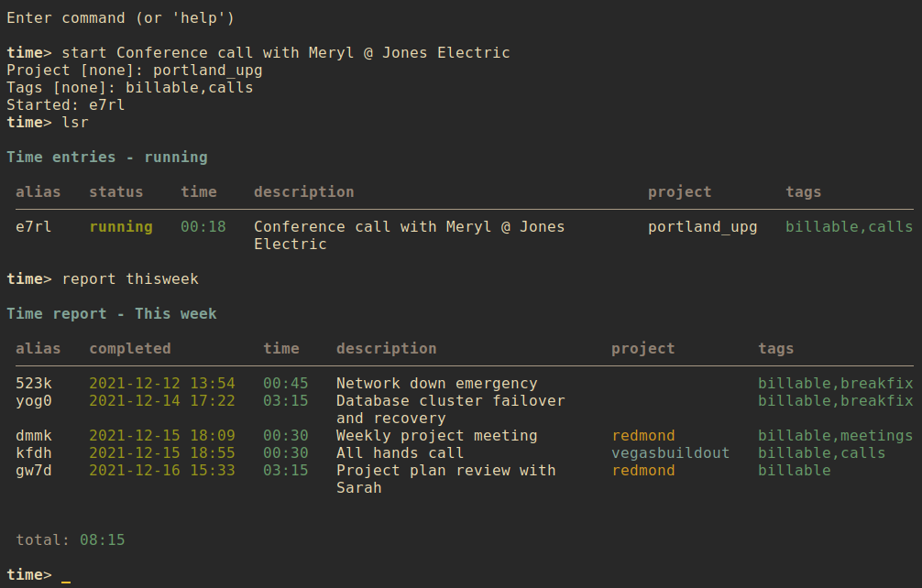The image size is (922, 588).
Task: Click the 'completed' column header
Action: [130, 349]
